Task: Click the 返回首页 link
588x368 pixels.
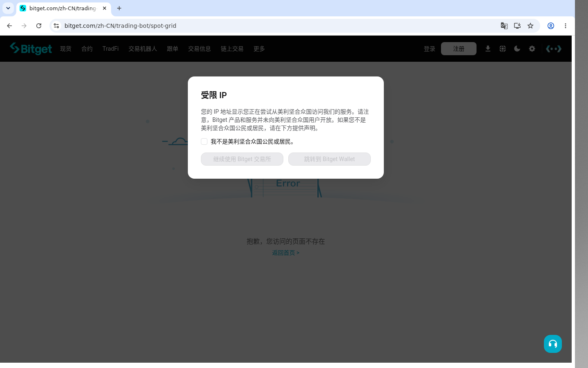Action: click(286, 253)
